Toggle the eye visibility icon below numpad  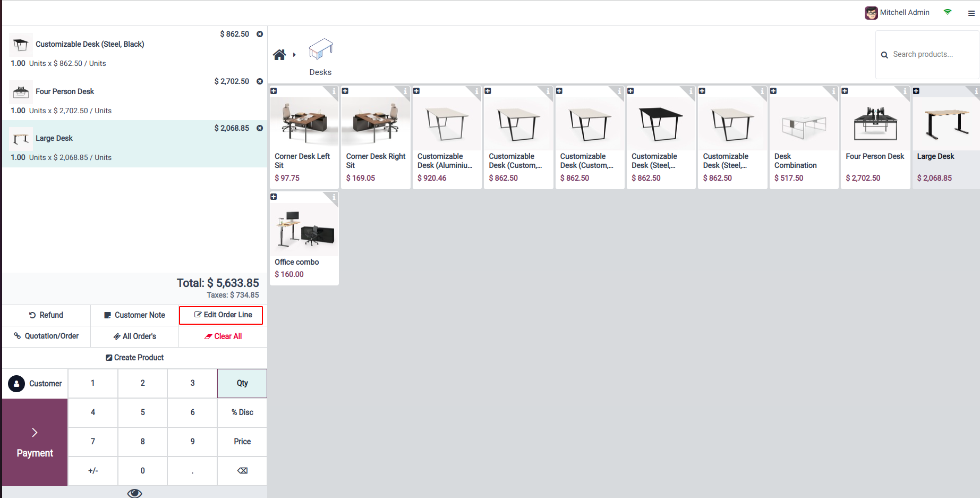(x=135, y=493)
